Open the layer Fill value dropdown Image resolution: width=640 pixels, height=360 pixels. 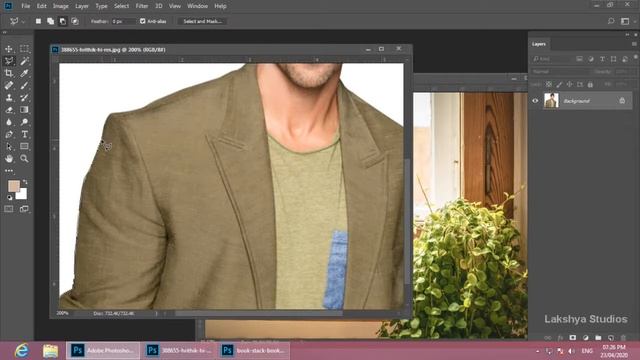(x=623, y=84)
